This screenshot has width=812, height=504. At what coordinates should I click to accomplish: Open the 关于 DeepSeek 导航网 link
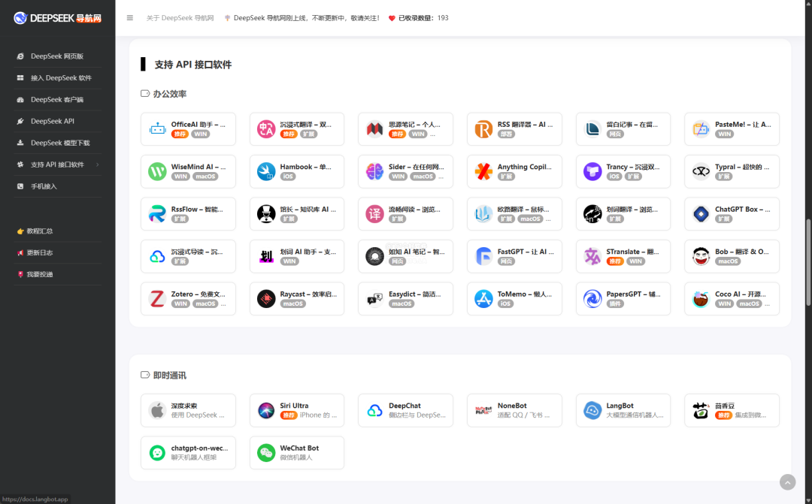[179, 18]
